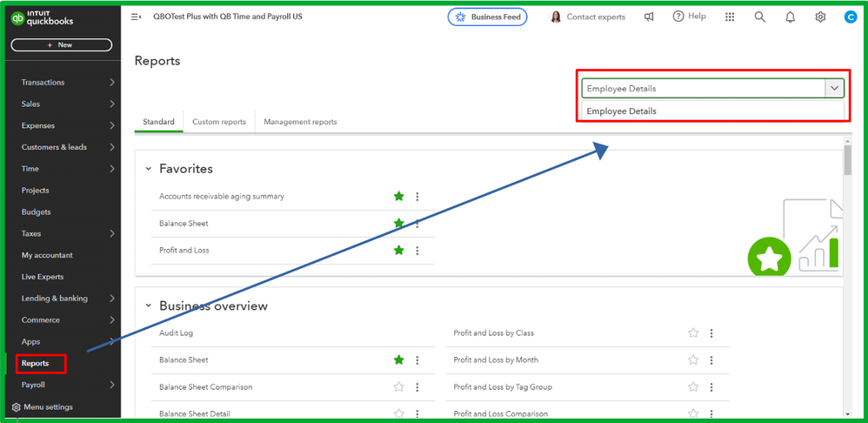
Task: Open Budgets in the sidebar
Action: (36, 212)
